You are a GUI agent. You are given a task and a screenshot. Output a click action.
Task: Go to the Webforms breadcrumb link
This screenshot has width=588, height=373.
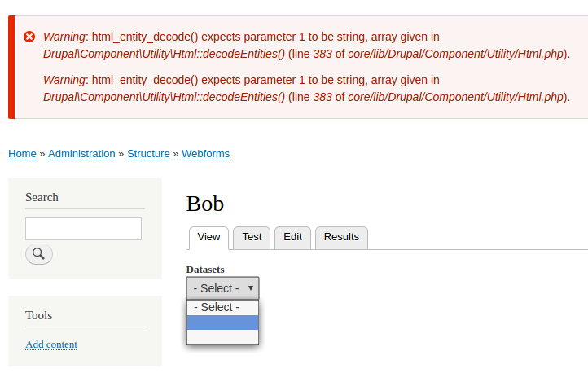205,153
